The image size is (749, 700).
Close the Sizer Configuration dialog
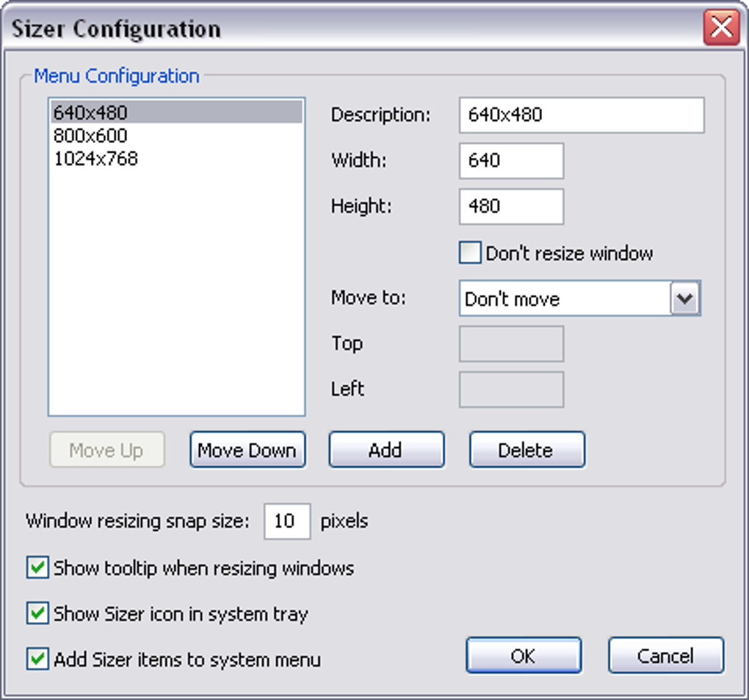pyautogui.click(x=721, y=28)
